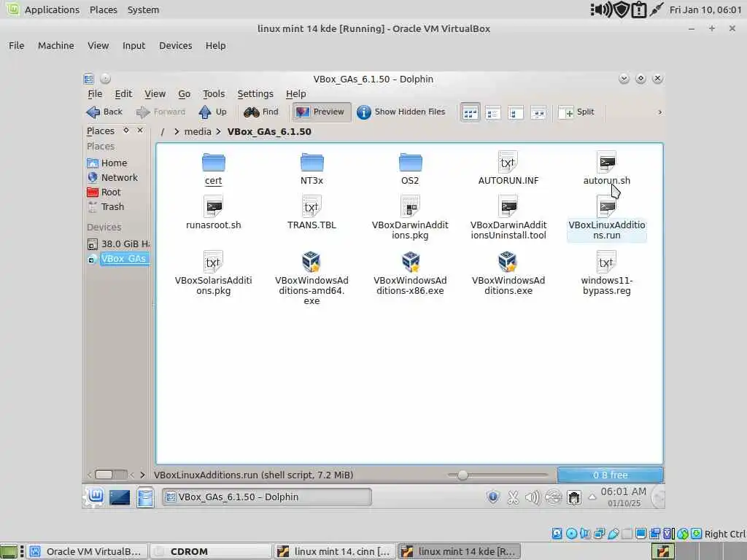Viewport: 747px width, 560px height.
Task: Select VBoxSolarisAdditions.pkg file
Action: click(x=214, y=273)
